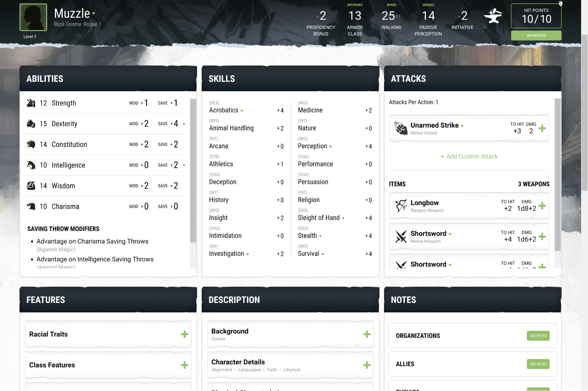Open the SKILLS section panel
Image resolution: width=588 pixels, height=391 pixels.
point(222,79)
